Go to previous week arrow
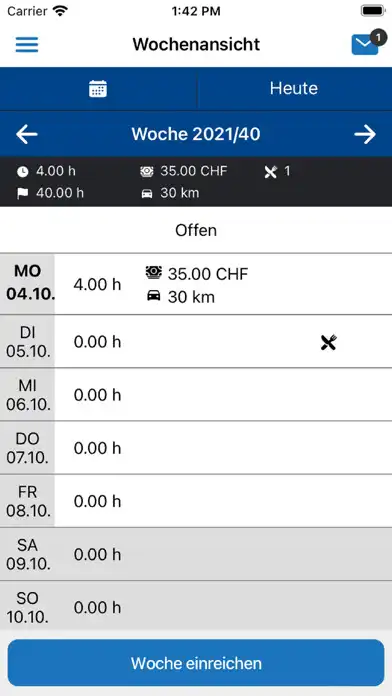This screenshot has height=696, width=392. coord(27,134)
